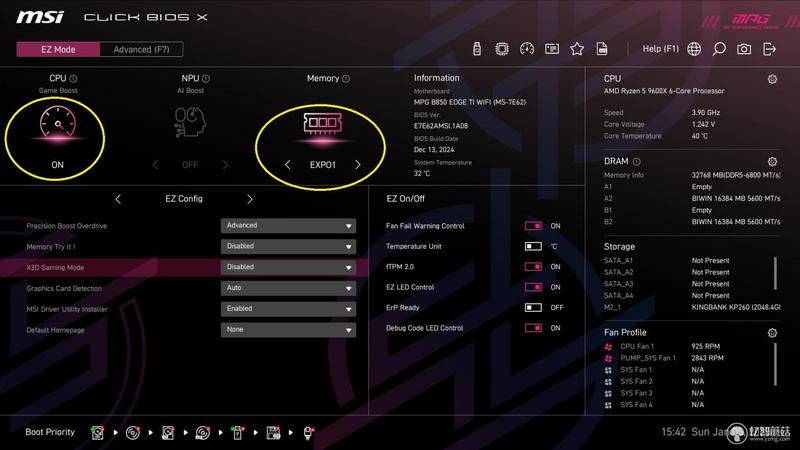This screenshot has height=450, width=800.
Task: Open the M-Flash USB icon in toolbar
Action: click(x=477, y=49)
